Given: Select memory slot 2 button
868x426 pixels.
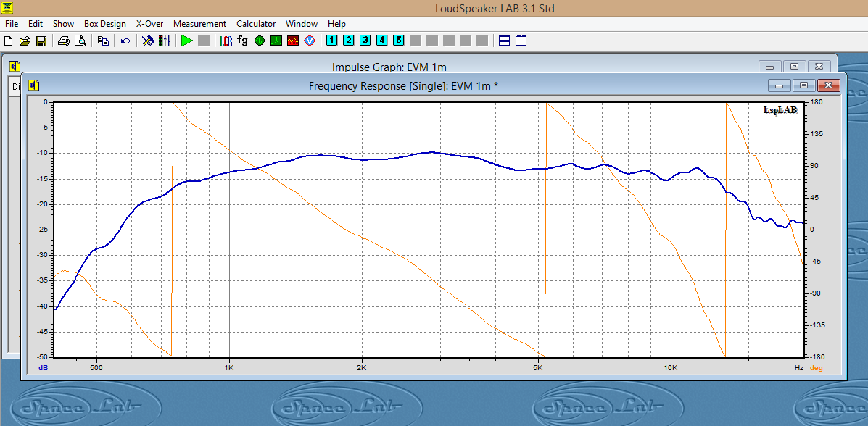Looking at the screenshot, I should pos(348,41).
